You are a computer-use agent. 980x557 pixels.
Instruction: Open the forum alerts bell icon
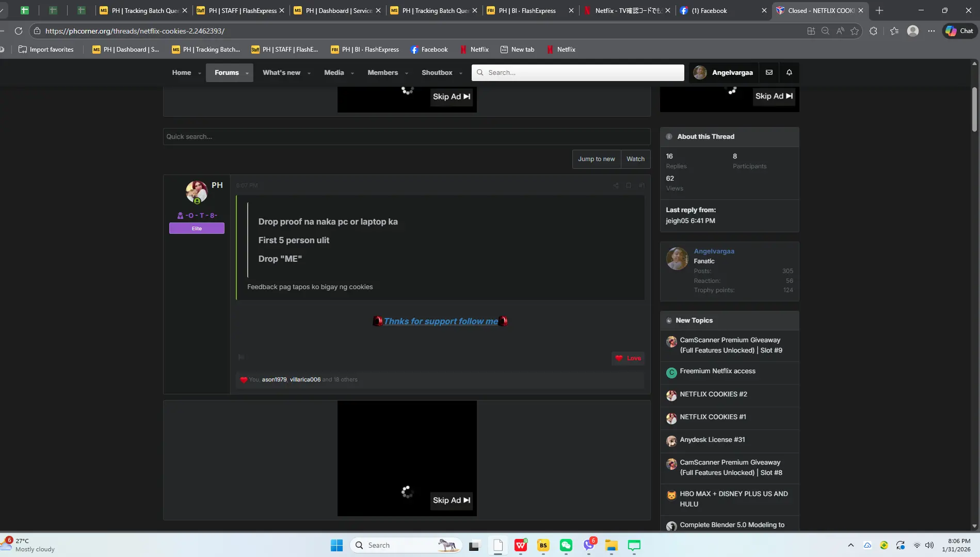[789, 72]
